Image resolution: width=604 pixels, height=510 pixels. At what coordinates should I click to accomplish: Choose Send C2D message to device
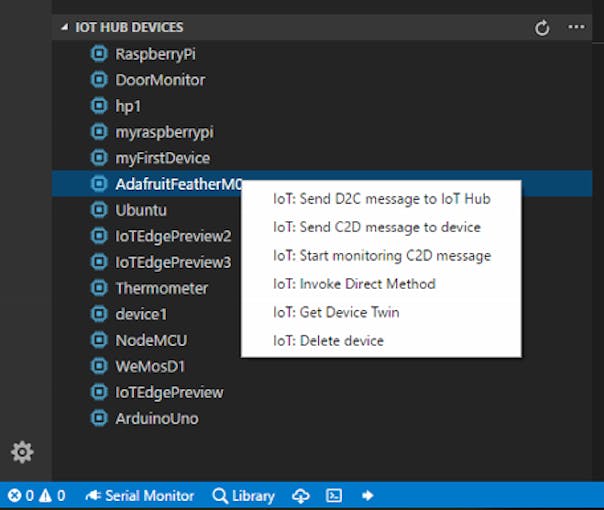click(377, 227)
